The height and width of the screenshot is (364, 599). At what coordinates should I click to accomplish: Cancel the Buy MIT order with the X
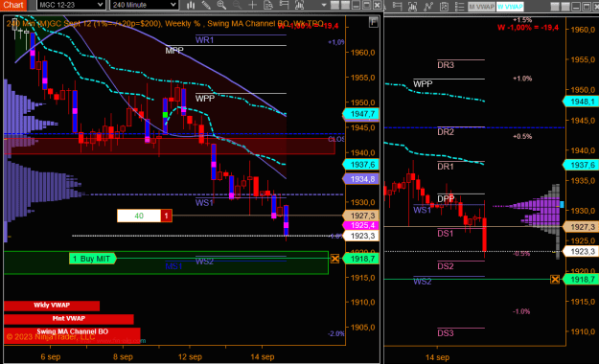(x=334, y=259)
